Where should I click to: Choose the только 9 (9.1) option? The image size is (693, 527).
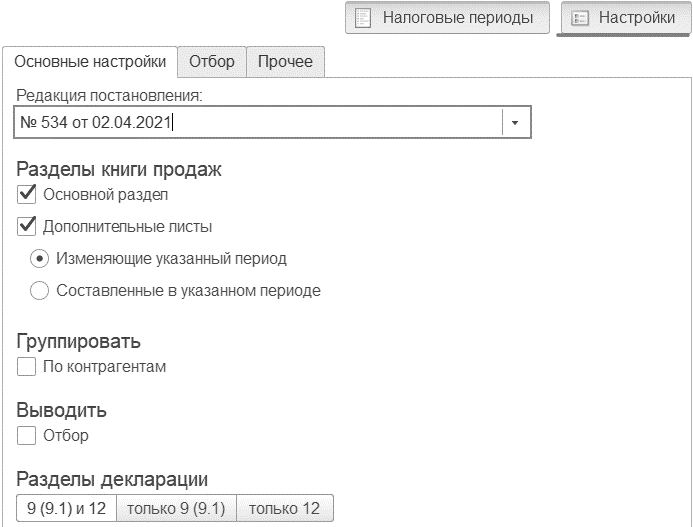coord(176,508)
